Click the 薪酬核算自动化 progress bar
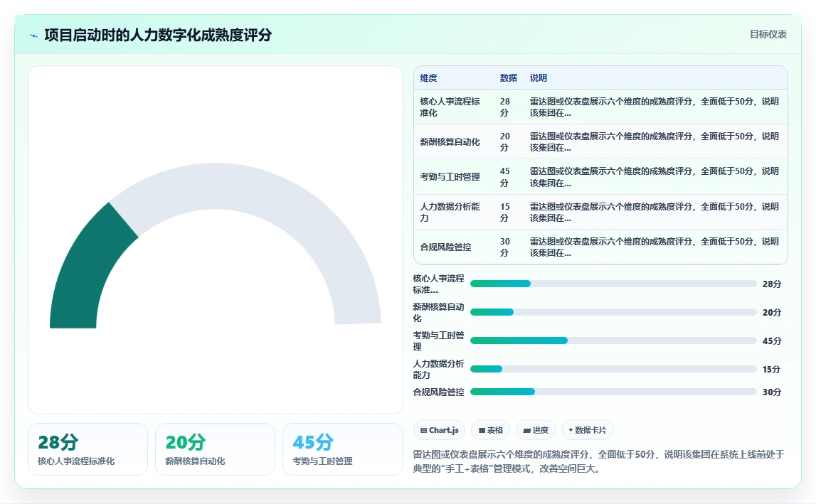Screen dimensions: 816x504 tap(613, 313)
